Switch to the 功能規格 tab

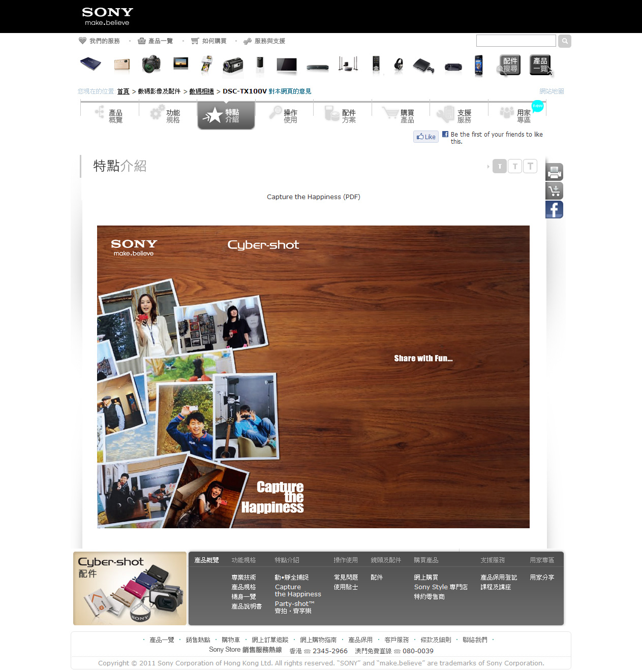tap(168, 116)
